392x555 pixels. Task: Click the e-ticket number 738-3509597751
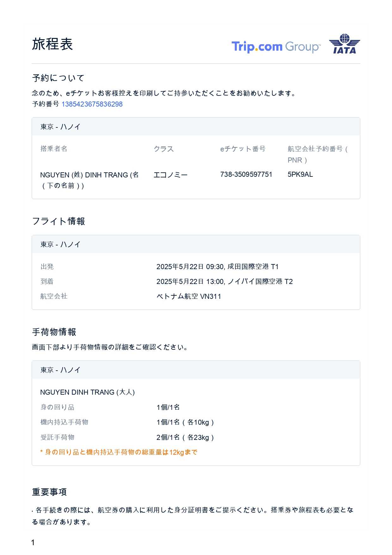246,174
